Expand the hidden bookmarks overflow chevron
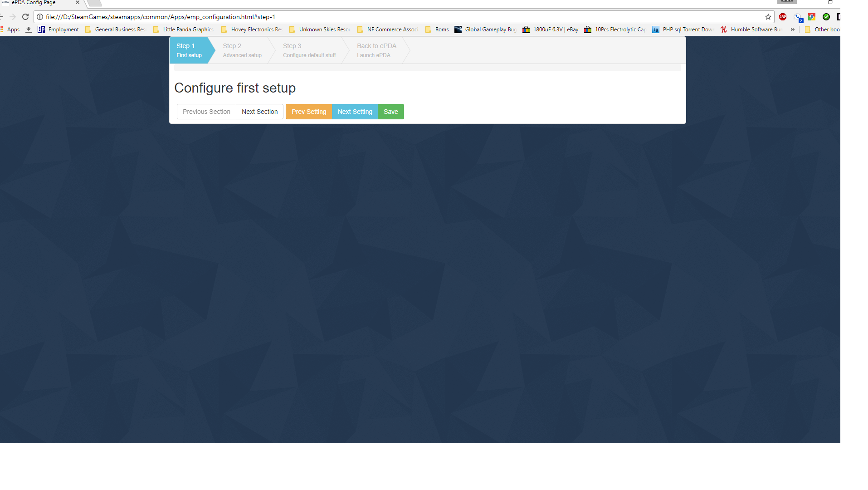 [793, 29]
